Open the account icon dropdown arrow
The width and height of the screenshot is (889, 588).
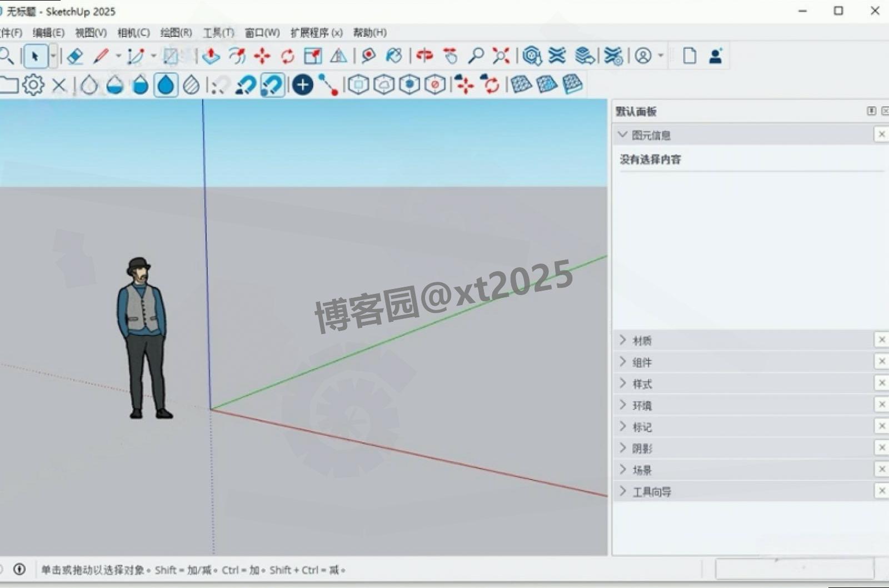(661, 56)
